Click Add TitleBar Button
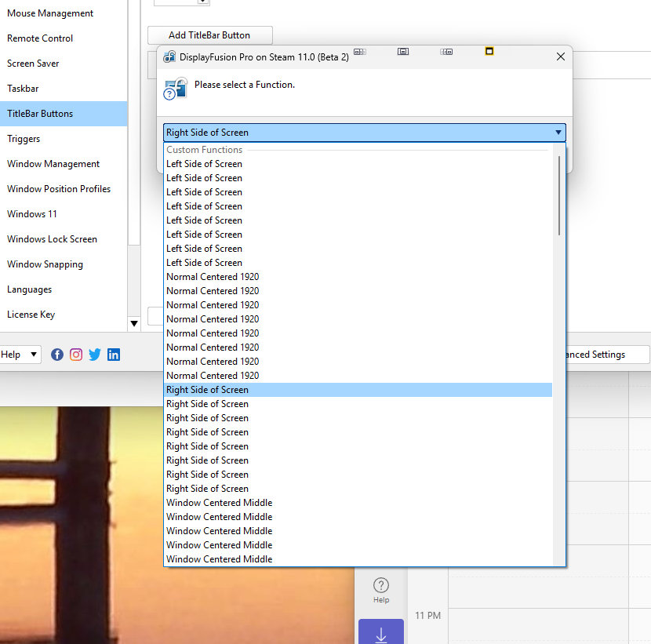This screenshot has width=651, height=644. coord(209,35)
